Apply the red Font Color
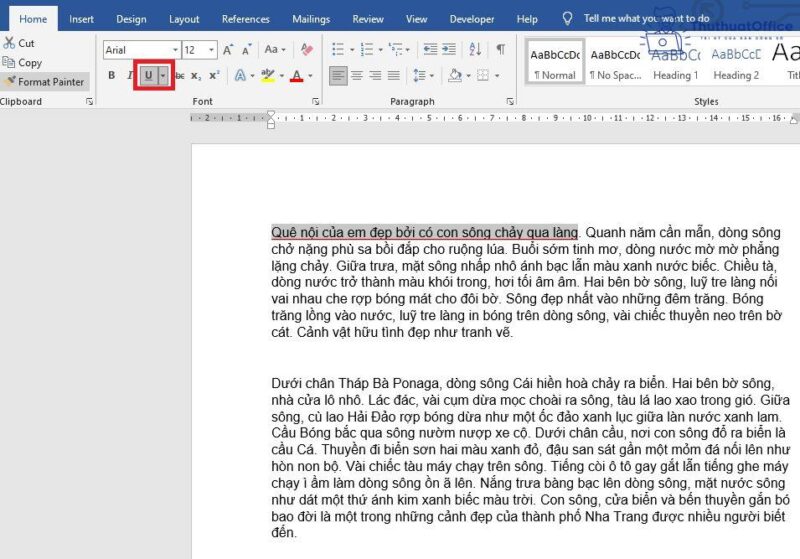The width and height of the screenshot is (800, 559). [296, 76]
